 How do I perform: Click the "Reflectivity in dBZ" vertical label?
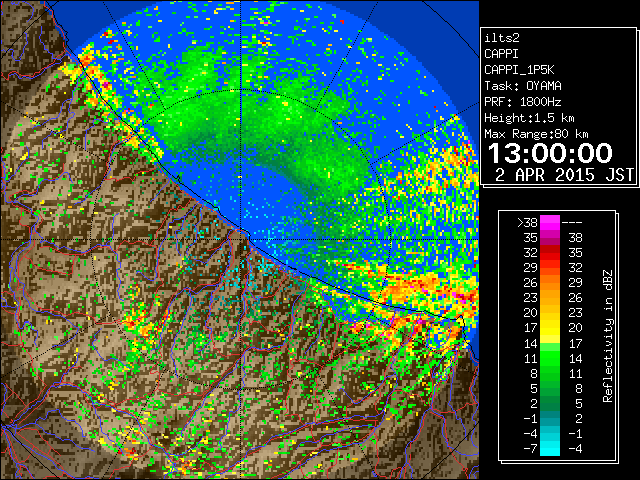[x=607, y=336]
